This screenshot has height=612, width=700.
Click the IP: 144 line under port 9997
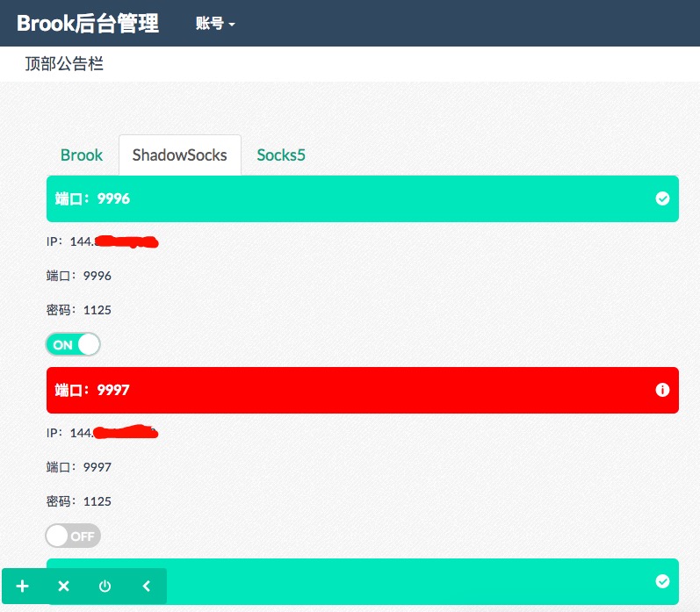[x=102, y=433]
